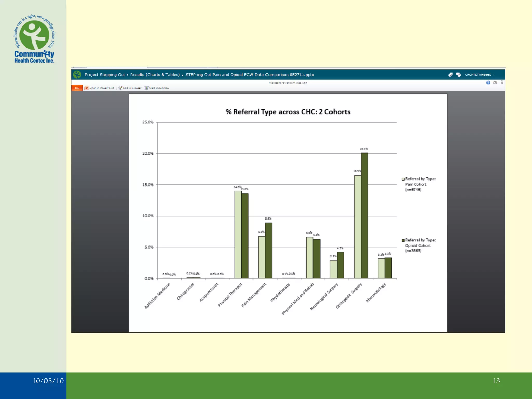This screenshot has width=532, height=399.
Task: Click the chat bubbles icon in header
Action: (x=458, y=75)
